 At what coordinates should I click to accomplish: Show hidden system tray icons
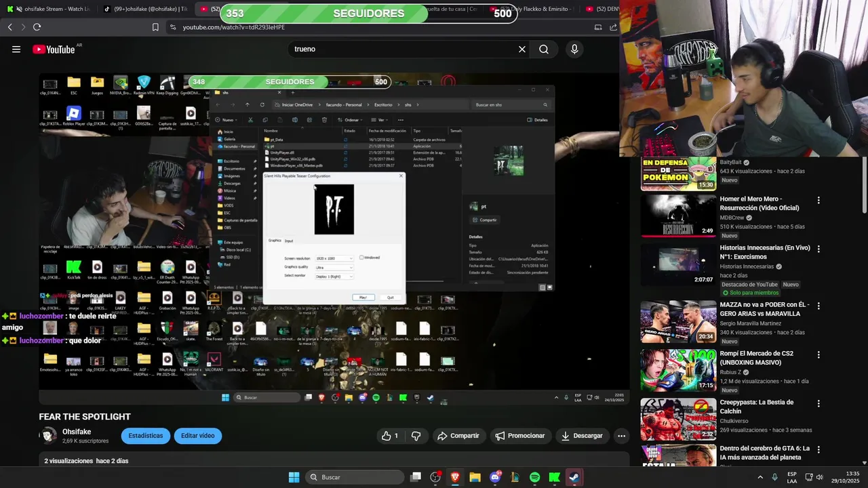coord(759,477)
